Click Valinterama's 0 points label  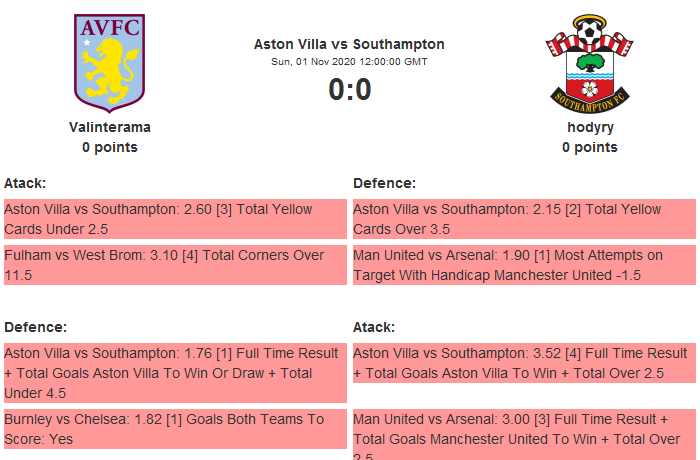(110, 147)
